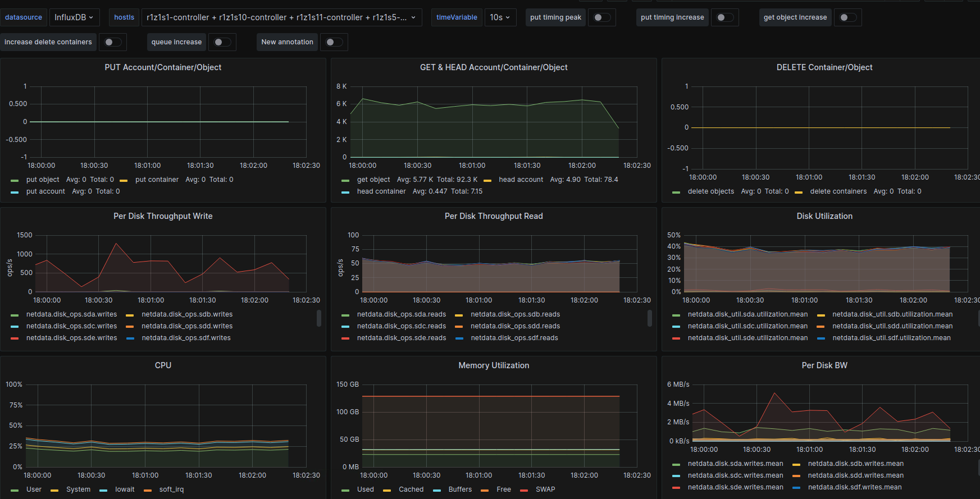Open the PUT Account/Container/Object panel title menu
980x499 pixels.
(x=163, y=67)
